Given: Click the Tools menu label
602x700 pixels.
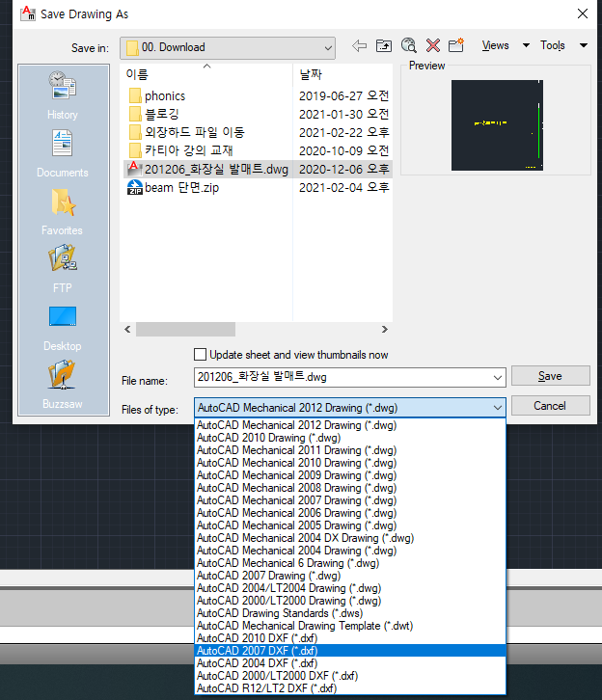Looking at the screenshot, I should coord(553,45).
